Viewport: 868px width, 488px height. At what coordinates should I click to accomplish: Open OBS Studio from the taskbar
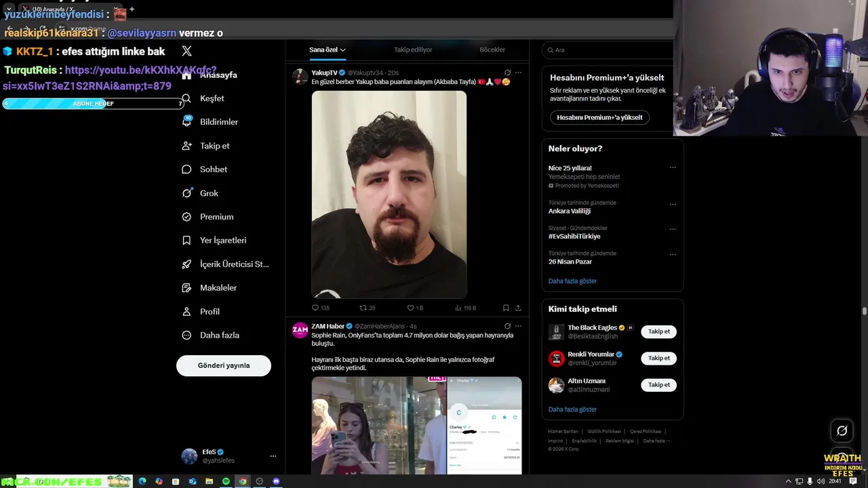259,481
